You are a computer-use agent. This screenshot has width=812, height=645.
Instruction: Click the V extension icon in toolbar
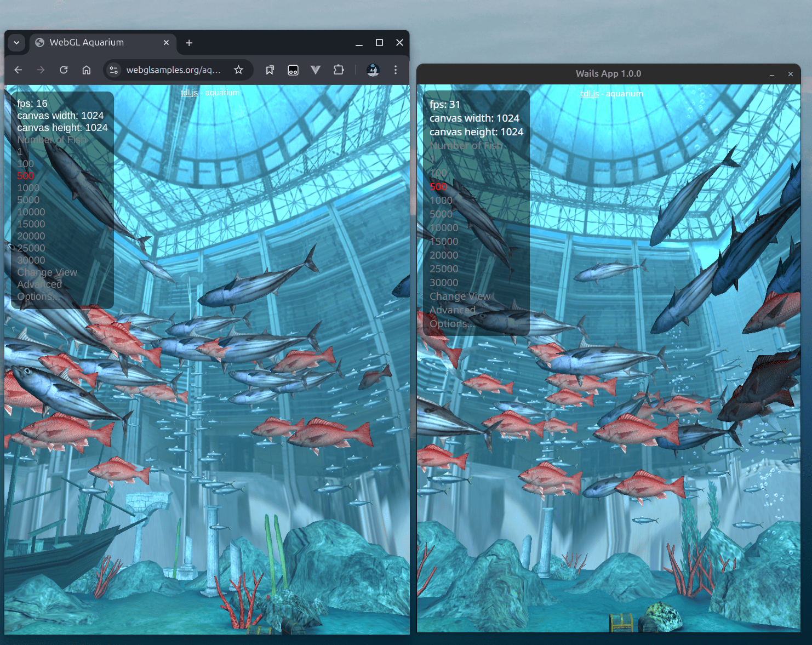[316, 70]
